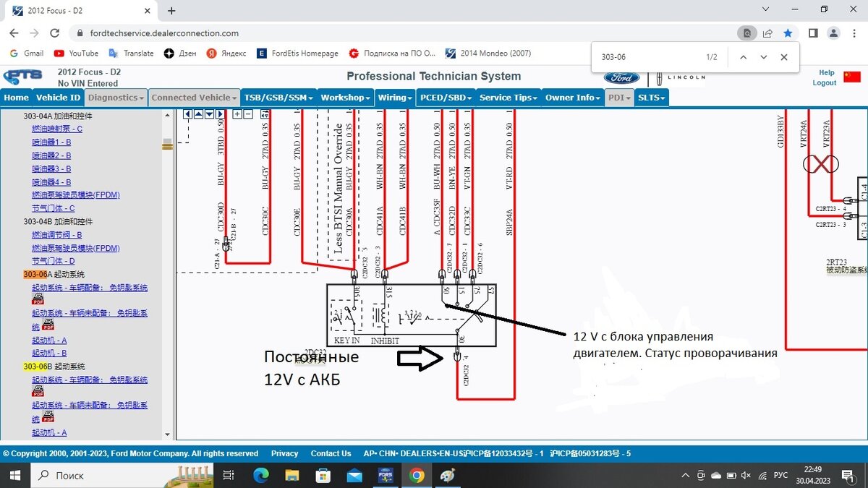
Task: Pan the wiring diagram down
Action: 209,114
